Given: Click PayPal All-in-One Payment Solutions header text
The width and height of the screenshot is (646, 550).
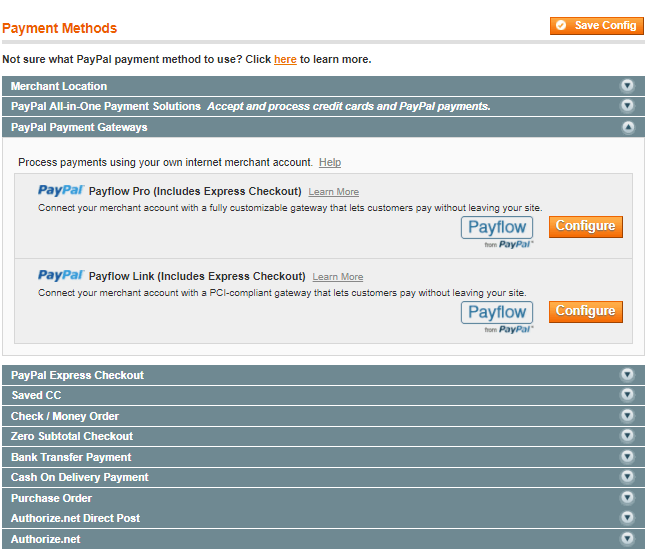Looking at the screenshot, I should (106, 106).
